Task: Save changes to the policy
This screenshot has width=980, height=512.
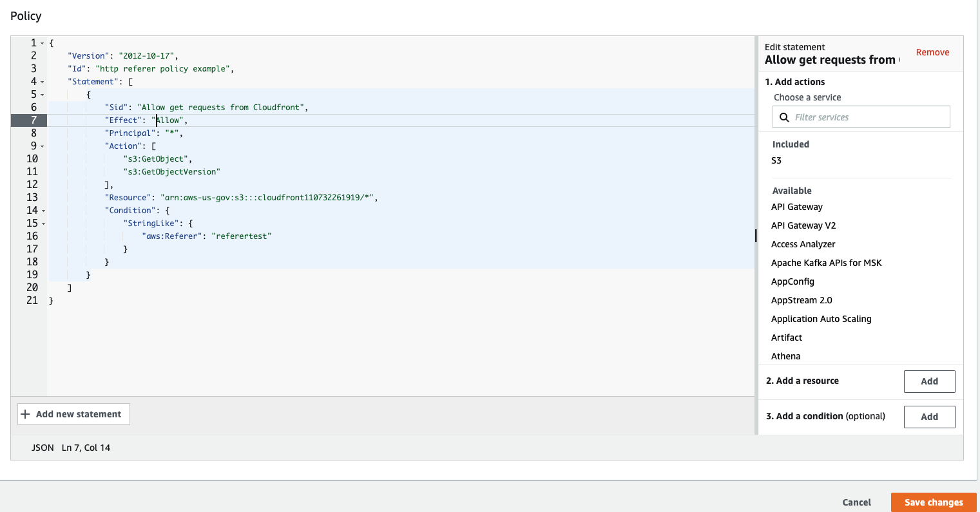Action: click(x=933, y=502)
